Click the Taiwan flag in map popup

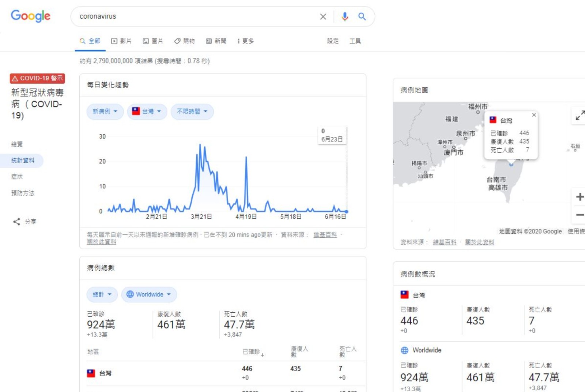pyautogui.click(x=493, y=120)
